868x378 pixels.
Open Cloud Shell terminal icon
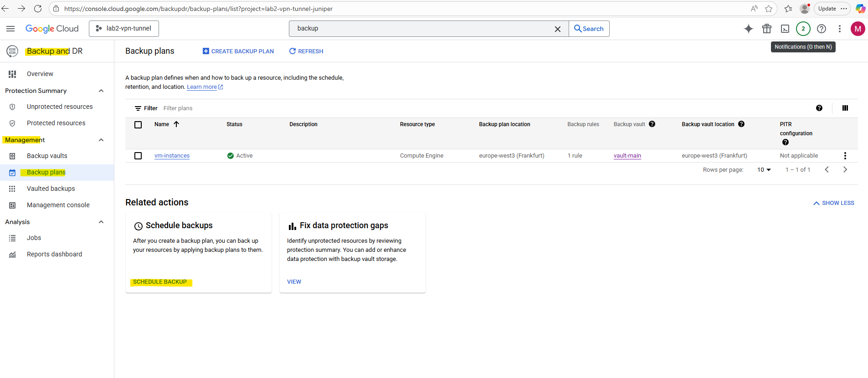(x=785, y=29)
